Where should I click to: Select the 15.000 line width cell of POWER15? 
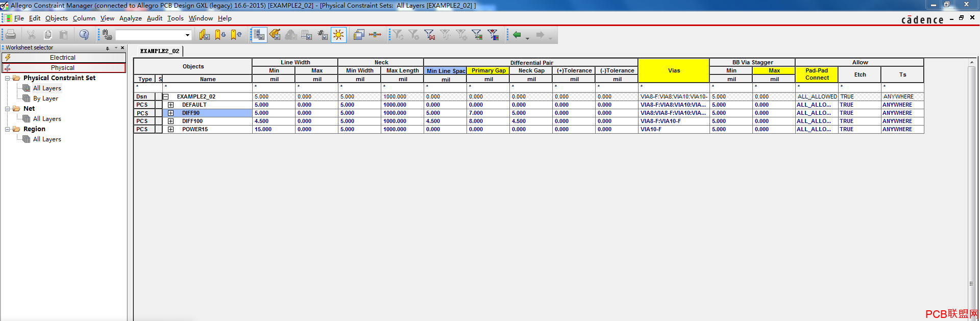[274, 129]
